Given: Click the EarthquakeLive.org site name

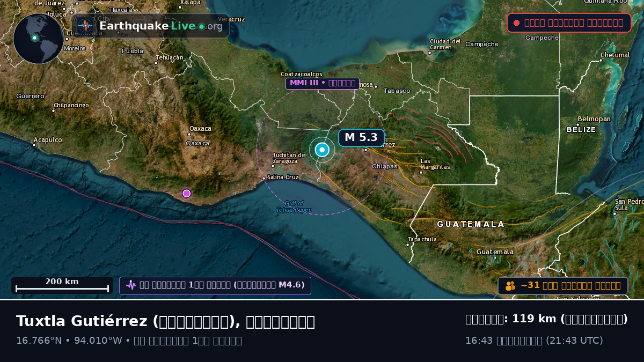Looking at the screenshot, I should 161,26.
